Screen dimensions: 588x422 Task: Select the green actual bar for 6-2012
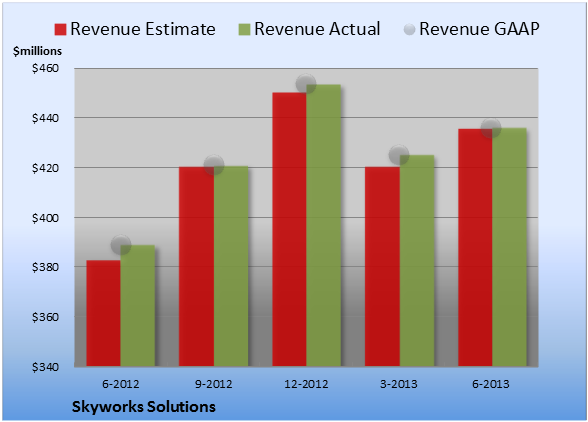coord(138,306)
